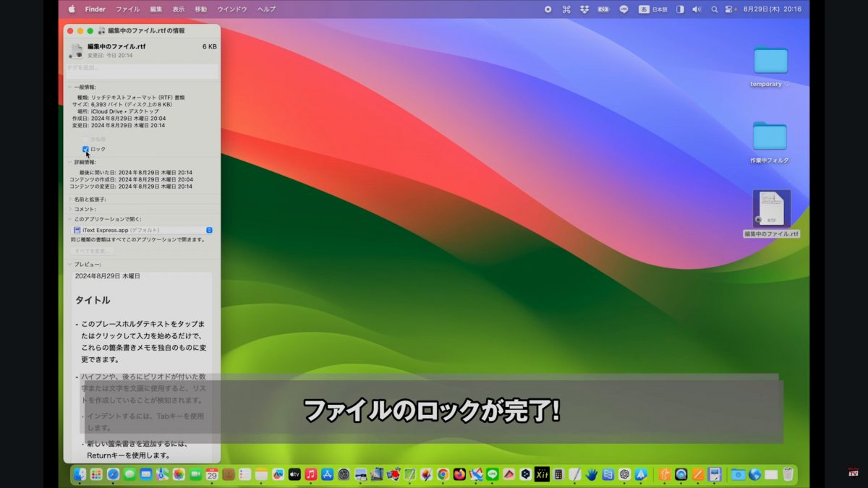Open the ファイル menu
868x488 pixels.
click(x=128, y=9)
